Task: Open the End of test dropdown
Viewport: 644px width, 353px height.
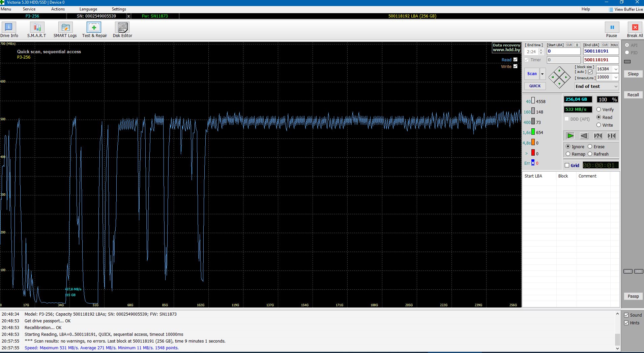Action: coord(597,87)
